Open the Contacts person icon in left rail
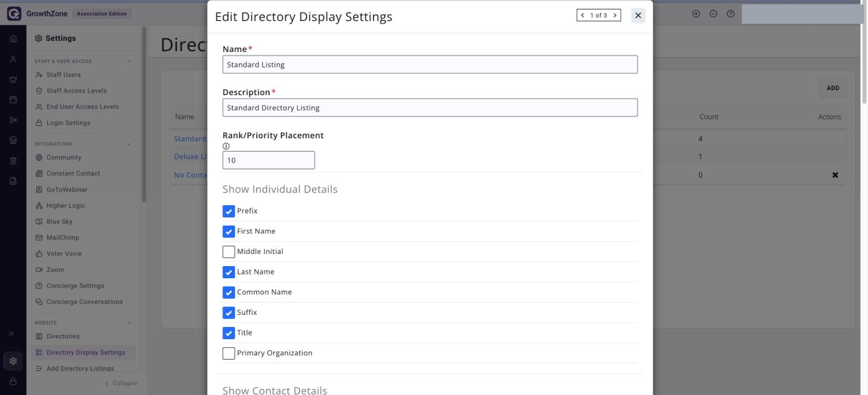Screen dimensions: 868x395 pos(13,59)
